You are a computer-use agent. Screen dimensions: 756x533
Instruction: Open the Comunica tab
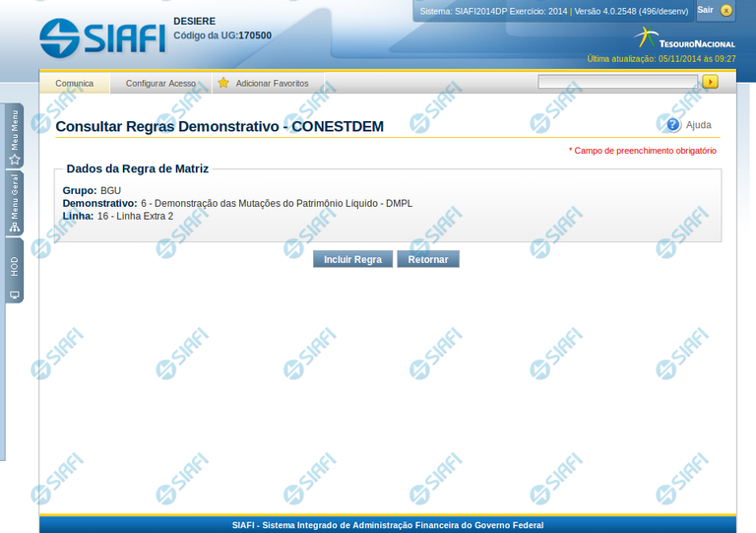pyautogui.click(x=74, y=83)
